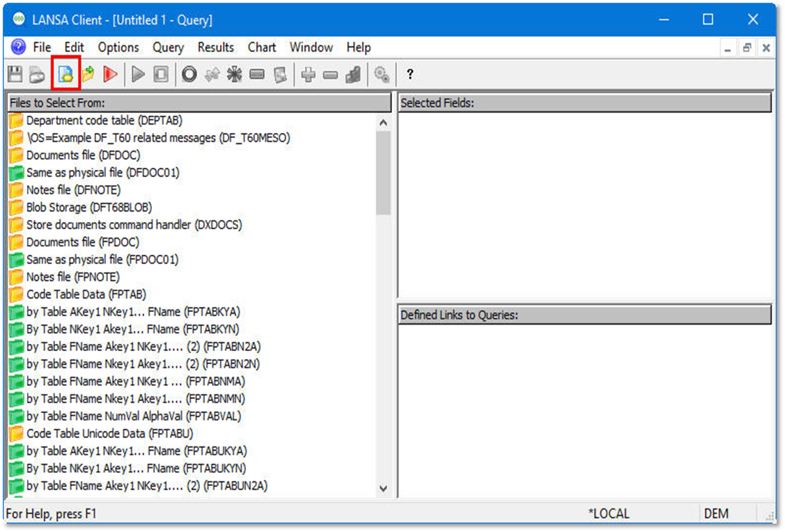Open the Chart menu

coord(262,47)
